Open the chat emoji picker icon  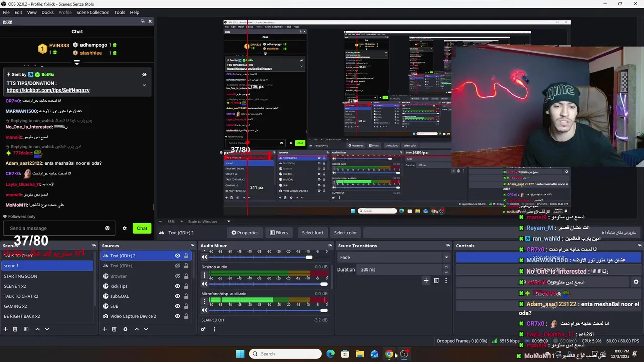tap(107, 228)
